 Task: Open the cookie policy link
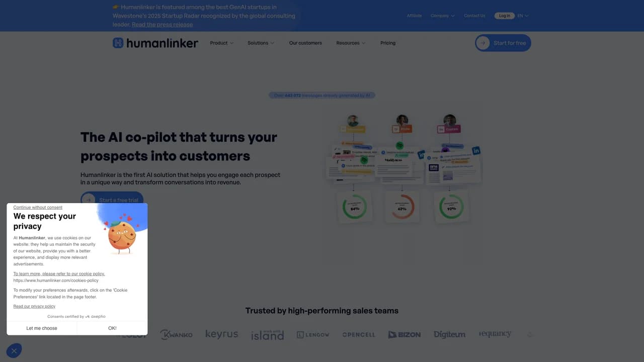[x=59, y=274]
